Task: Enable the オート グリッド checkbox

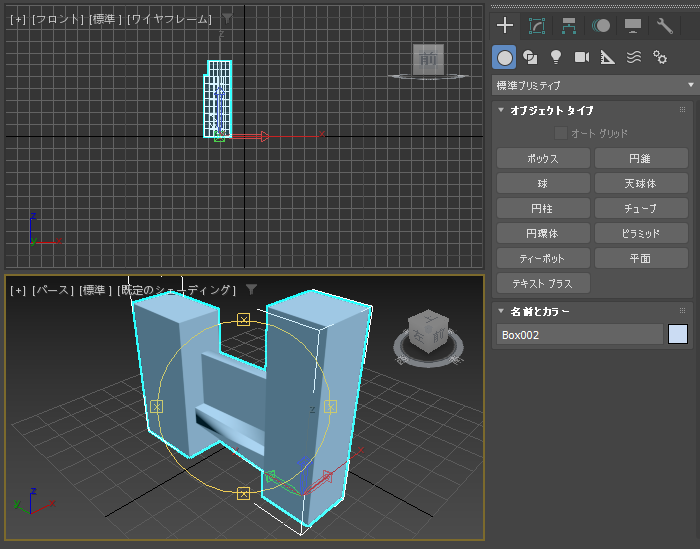Action: 560,133
